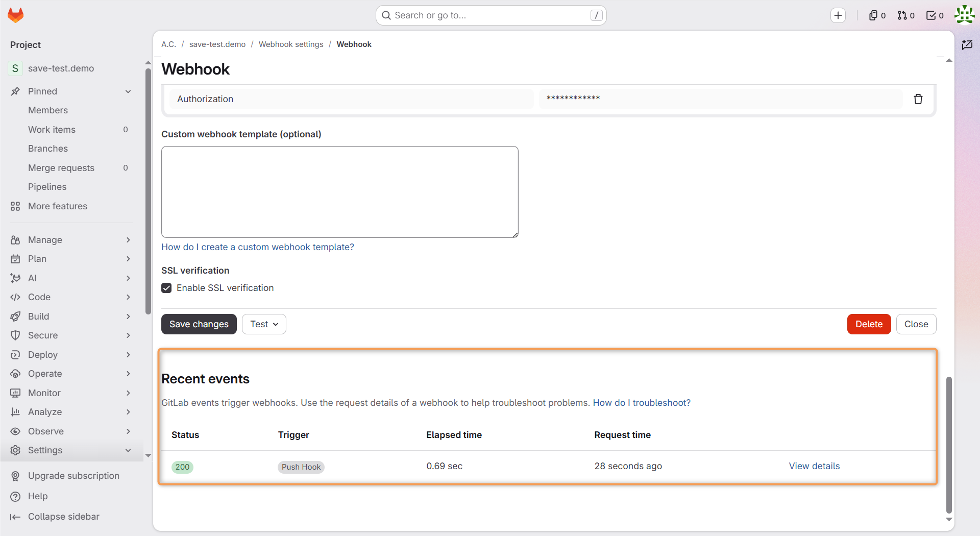Click the masked Authorization value field
This screenshot has height=536, width=980.
[x=721, y=99]
